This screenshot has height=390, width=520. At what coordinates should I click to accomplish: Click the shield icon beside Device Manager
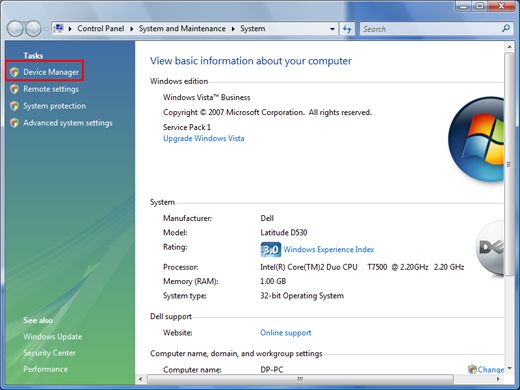[x=14, y=72]
